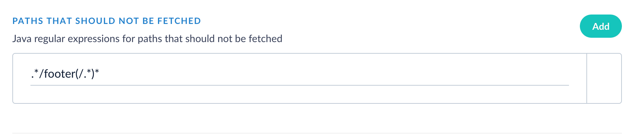This screenshot has height=135, width=644.
Task: Click the empty action cell beside the regex field
Action: pyautogui.click(x=604, y=78)
